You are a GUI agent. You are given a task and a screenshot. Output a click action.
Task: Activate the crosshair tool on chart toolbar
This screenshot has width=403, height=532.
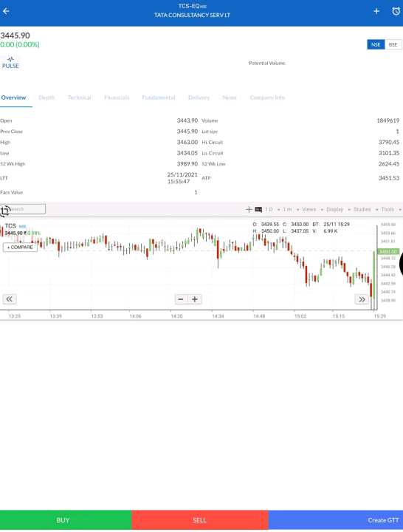click(249, 209)
